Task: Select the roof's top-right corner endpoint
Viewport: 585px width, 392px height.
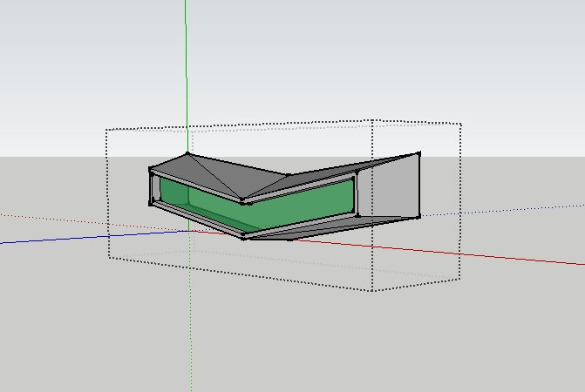Action: pos(419,153)
